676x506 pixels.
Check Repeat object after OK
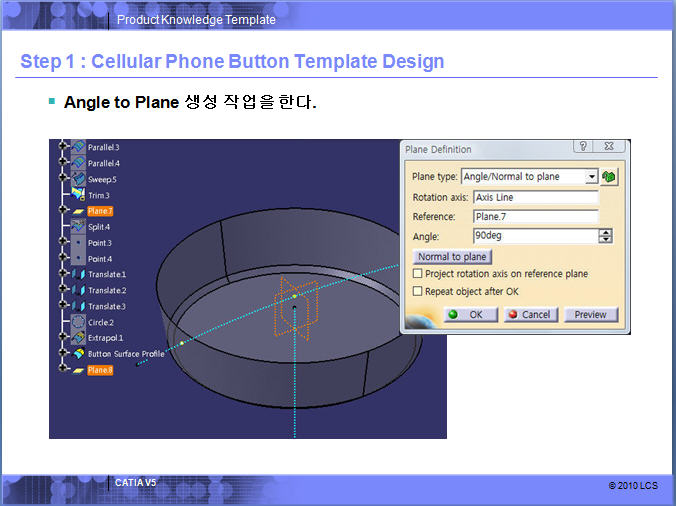pos(418,291)
